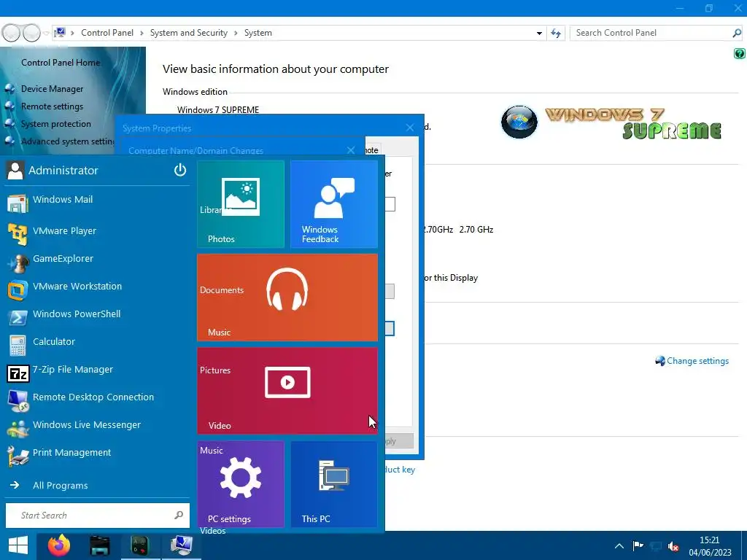The height and width of the screenshot is (560, 747).
Task: Launch Remote Desktop Connection
Action: point(93,397)
